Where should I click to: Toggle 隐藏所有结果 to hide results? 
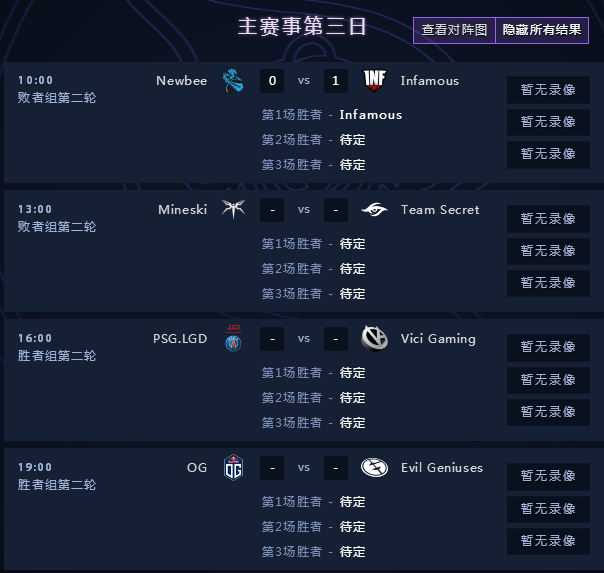coord(542,30)
